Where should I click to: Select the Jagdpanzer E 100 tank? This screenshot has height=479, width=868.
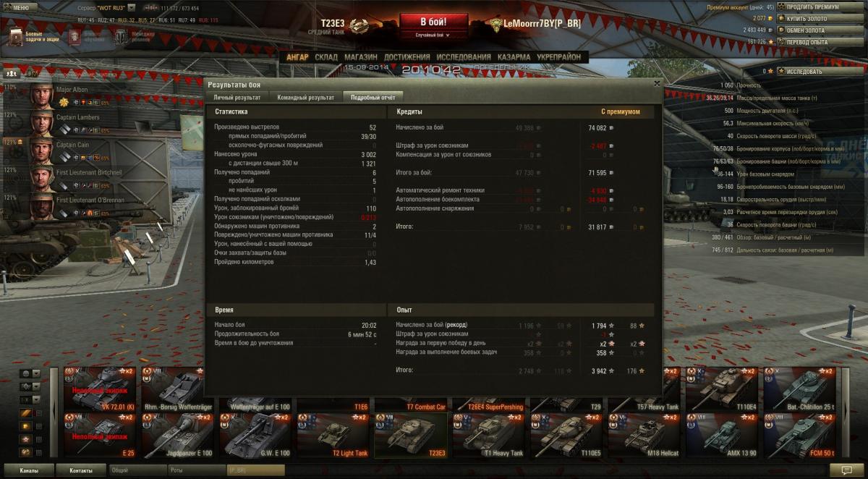(x=176, y=435)
